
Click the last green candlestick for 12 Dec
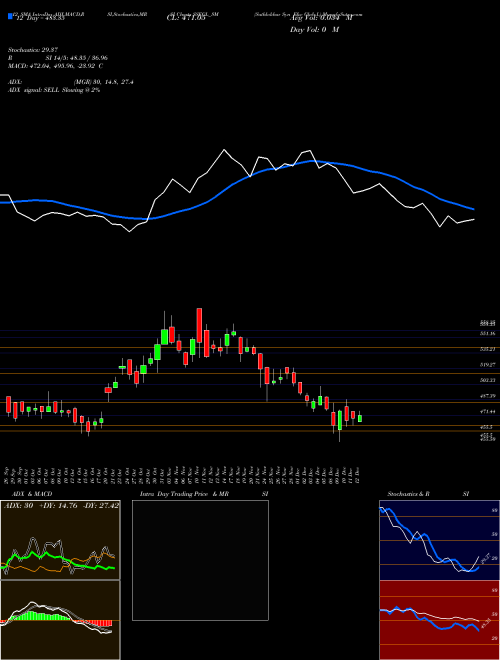(360, 418)
